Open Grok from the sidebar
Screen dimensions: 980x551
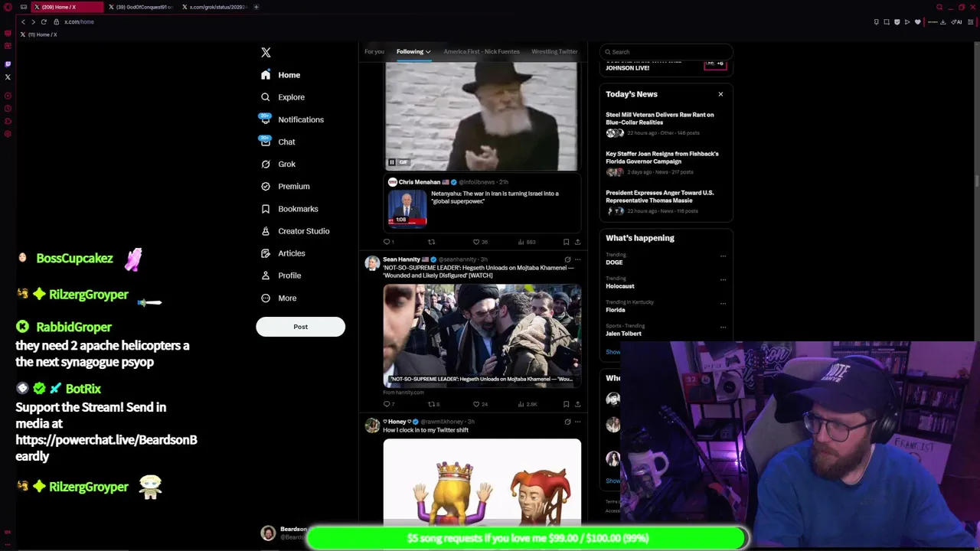[277, 164]
